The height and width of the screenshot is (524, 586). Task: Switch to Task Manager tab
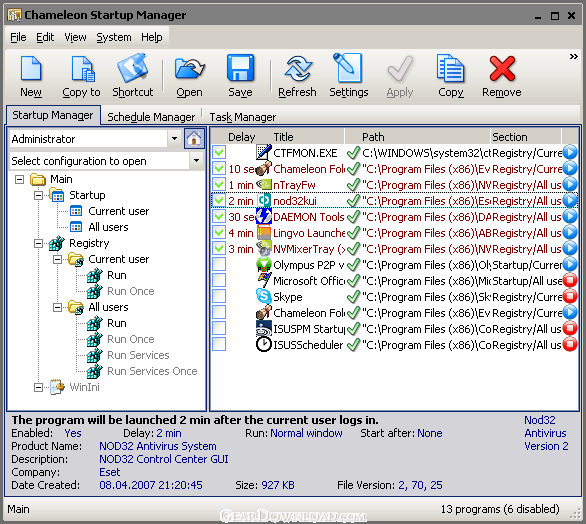(x=243, y=117)
